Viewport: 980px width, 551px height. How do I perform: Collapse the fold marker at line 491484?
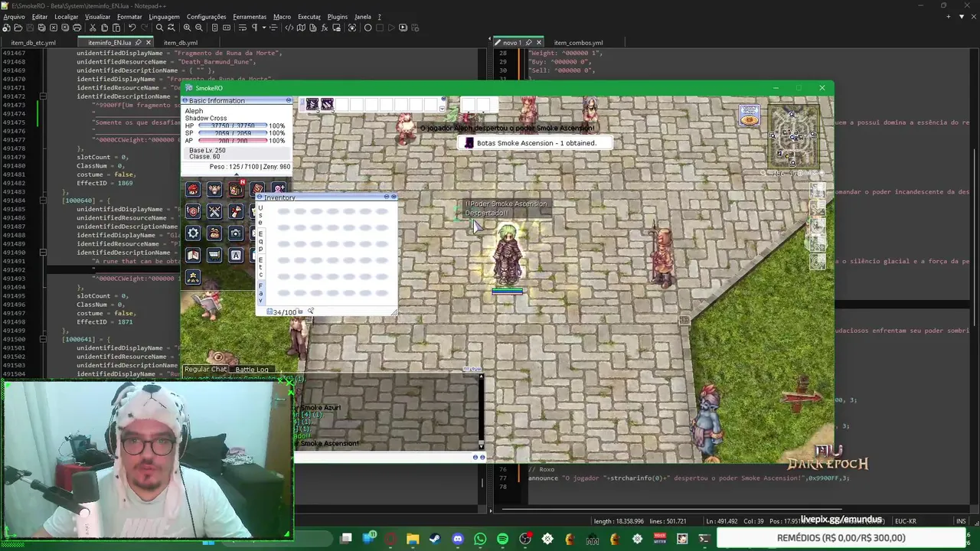[43, 201]
